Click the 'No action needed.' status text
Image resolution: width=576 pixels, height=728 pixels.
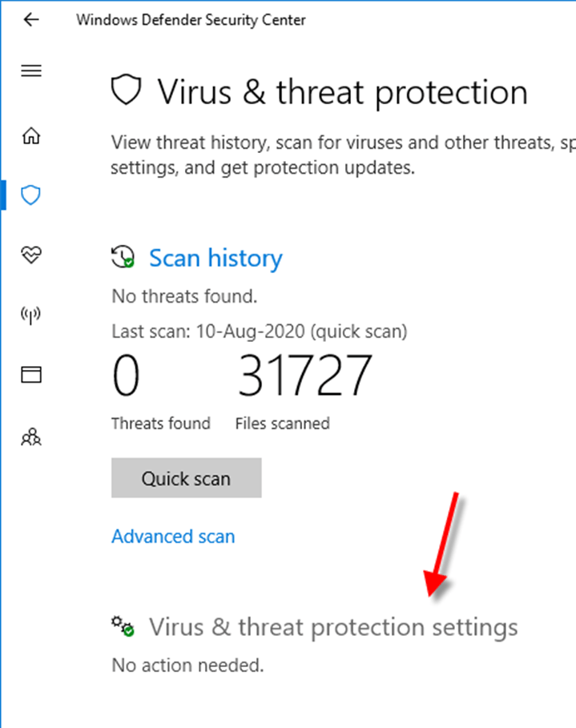187,666
